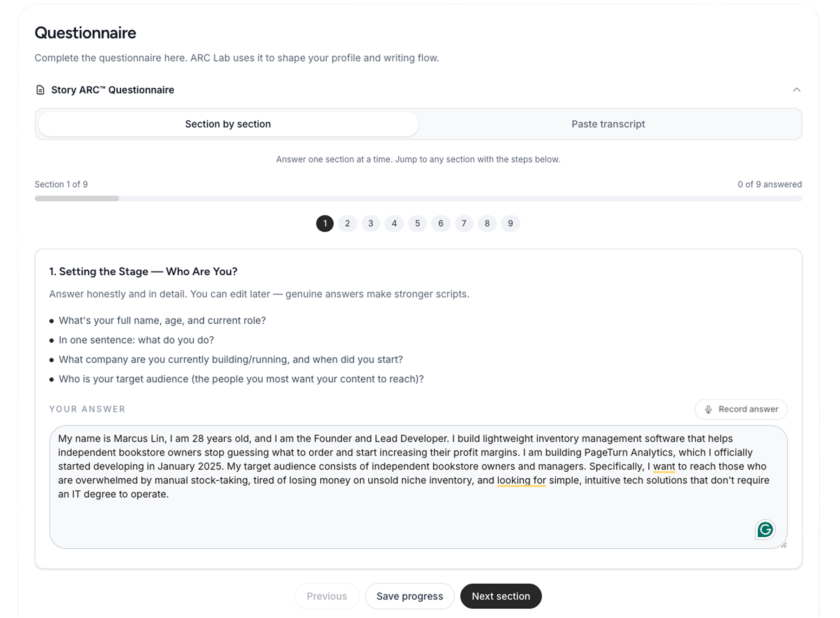Open the final section step 9
The height and width of the screenshot is (618, 840).
coord(510,223)
